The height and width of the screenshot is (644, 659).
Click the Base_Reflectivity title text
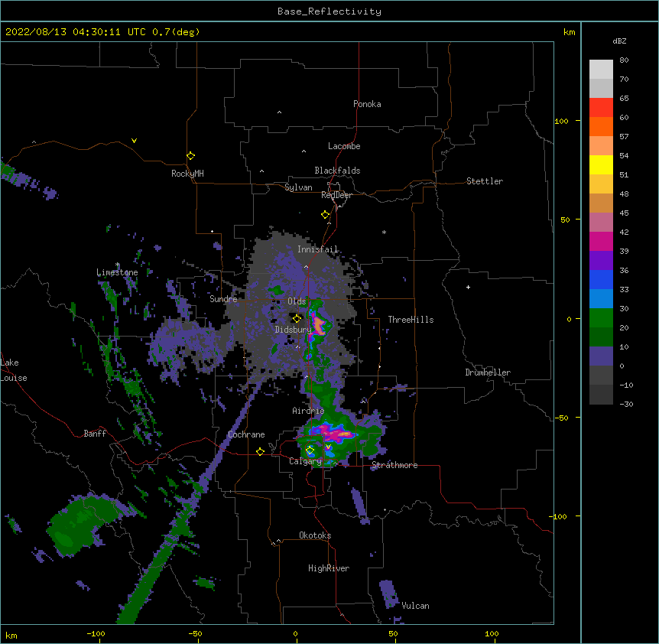329,11
